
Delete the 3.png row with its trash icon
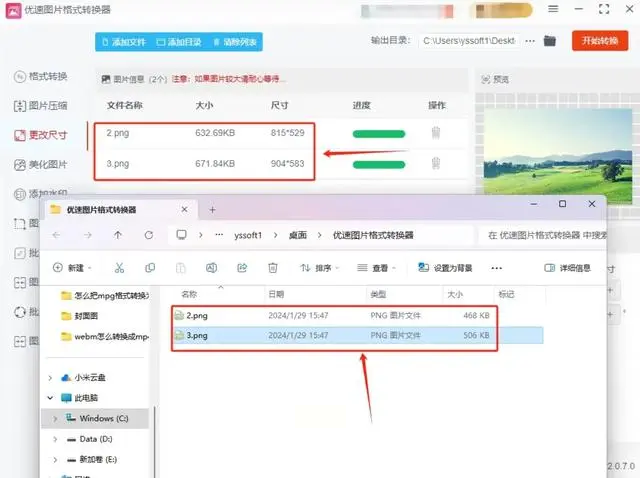click(436, 163)
